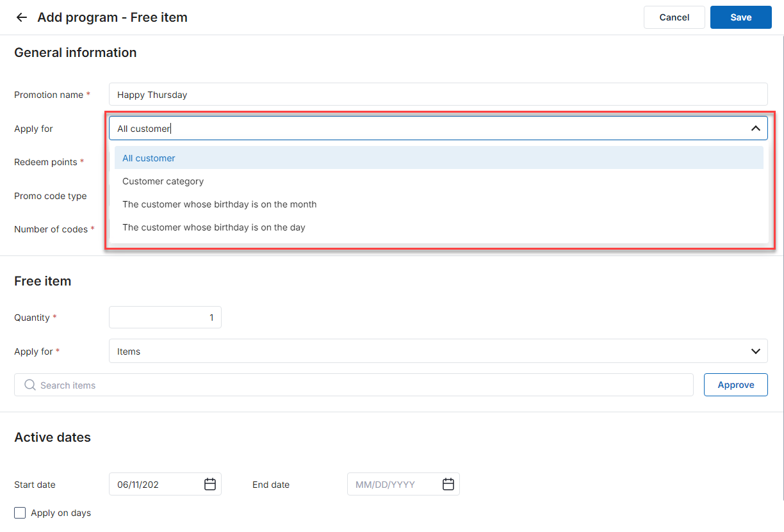Click the Active dates heading

53,437
